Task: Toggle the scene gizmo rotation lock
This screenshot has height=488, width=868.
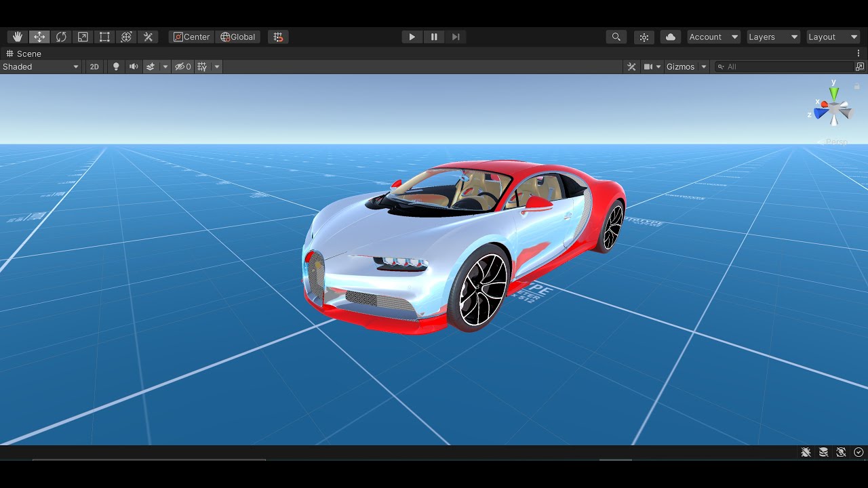Action: coord(856,85)
